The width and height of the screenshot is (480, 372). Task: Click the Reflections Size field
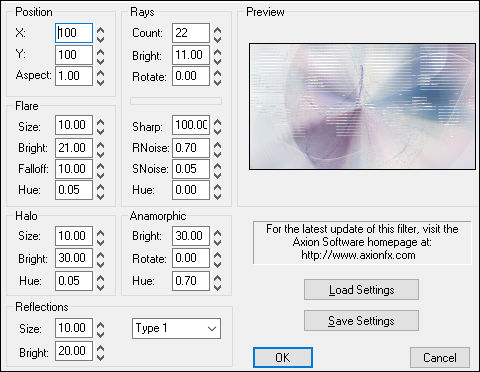[74, 328]
